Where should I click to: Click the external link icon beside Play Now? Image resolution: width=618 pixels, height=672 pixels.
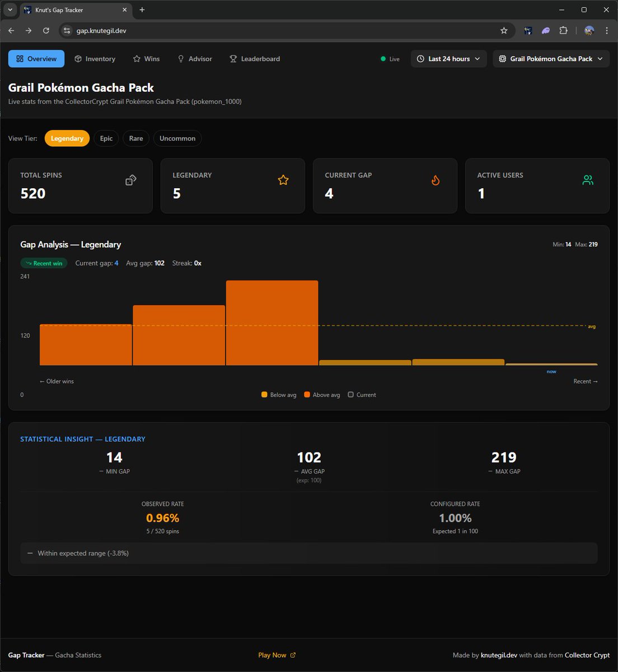(x=293, y=655)
